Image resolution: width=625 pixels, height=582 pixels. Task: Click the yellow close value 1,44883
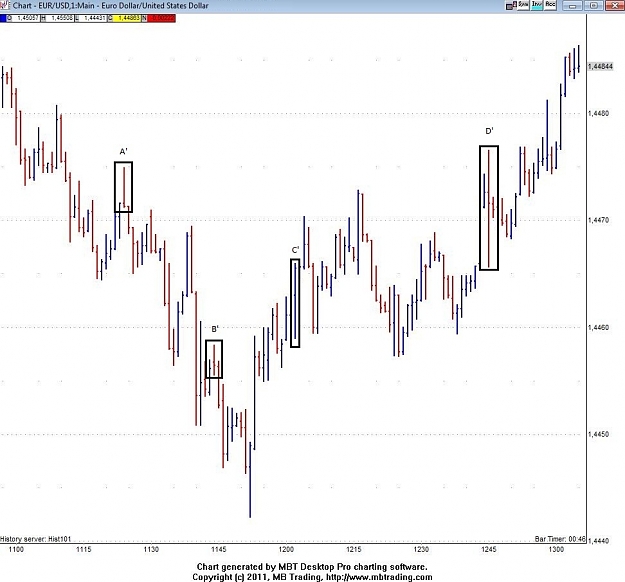click(127, 18)
